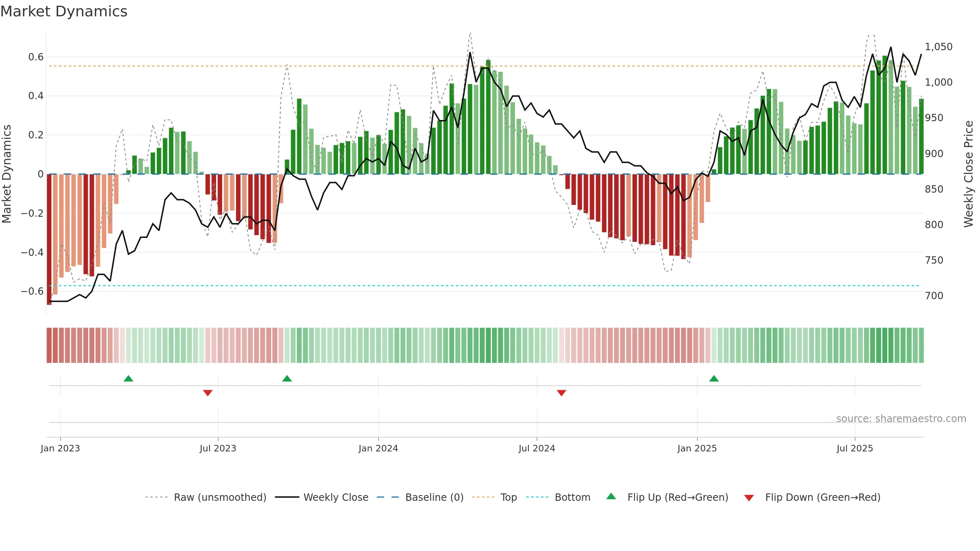Viewport: 980px width, 551px height.
Task: Click the Jan 2023 x-axis label
Action: click(x=60, y=448)
